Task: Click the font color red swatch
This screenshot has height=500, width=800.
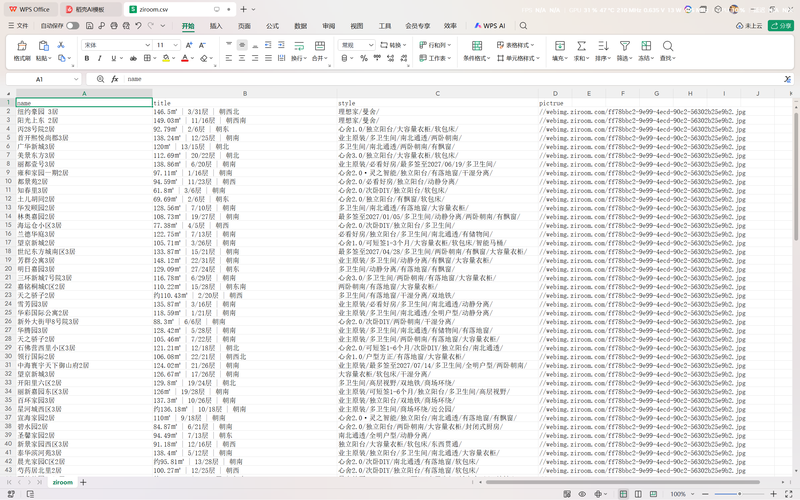Action: tap(185, 58)
